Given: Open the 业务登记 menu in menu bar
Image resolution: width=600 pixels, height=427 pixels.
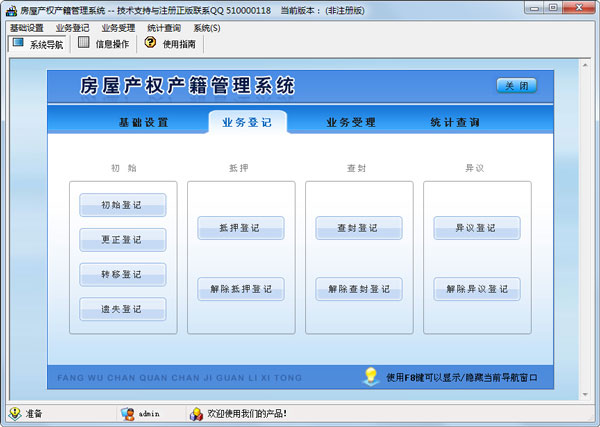Looking at the screenshot, I should [x=72, y=28].
